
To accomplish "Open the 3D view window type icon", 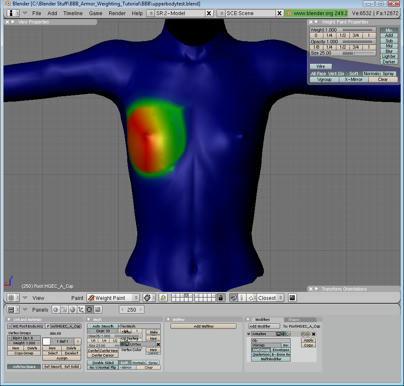I will pyautogui.click(x=12, y=298).
